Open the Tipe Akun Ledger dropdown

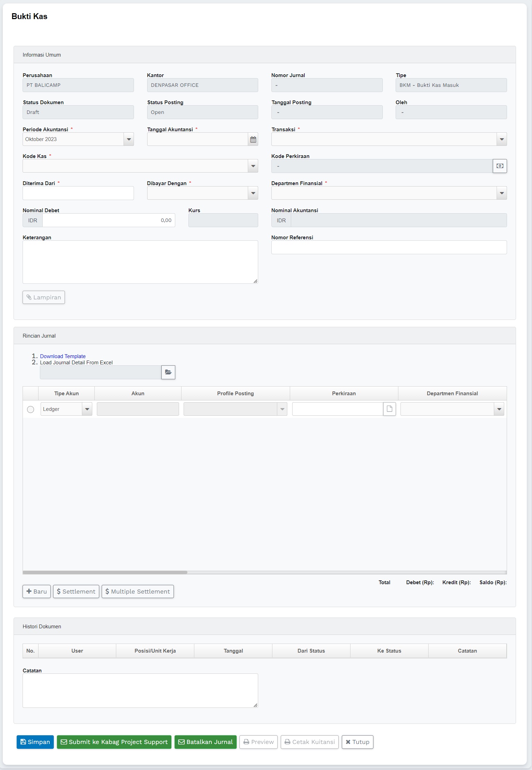[87, 409]
